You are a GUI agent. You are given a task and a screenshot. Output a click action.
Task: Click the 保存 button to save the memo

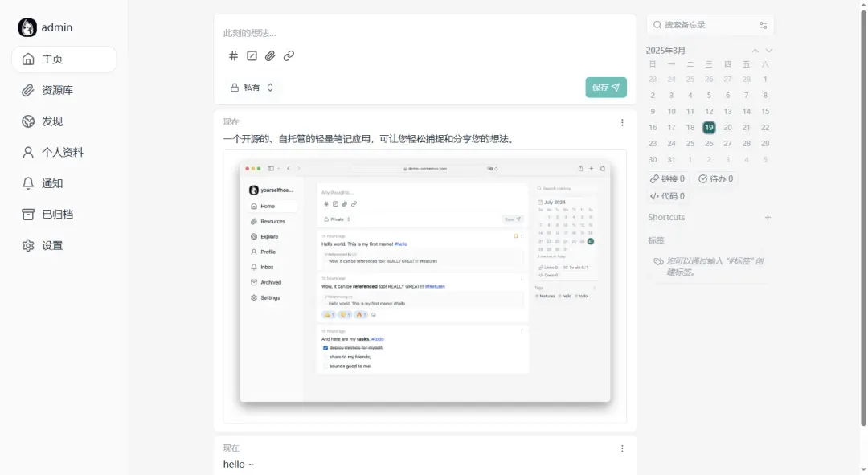tap(605, 87)
